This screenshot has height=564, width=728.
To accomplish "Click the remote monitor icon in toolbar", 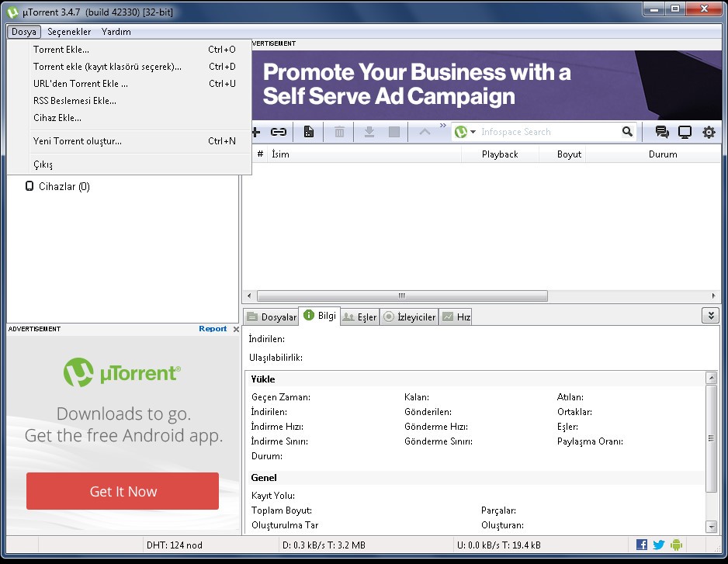I will 685,133.
